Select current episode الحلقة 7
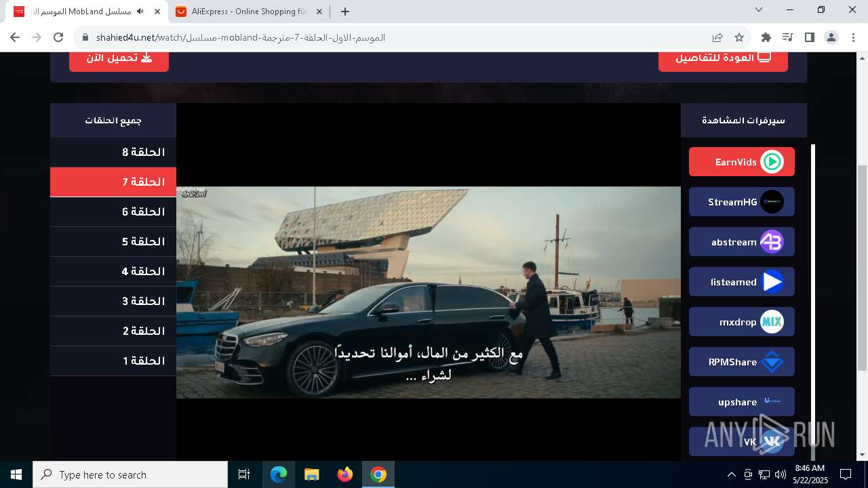 113,182
